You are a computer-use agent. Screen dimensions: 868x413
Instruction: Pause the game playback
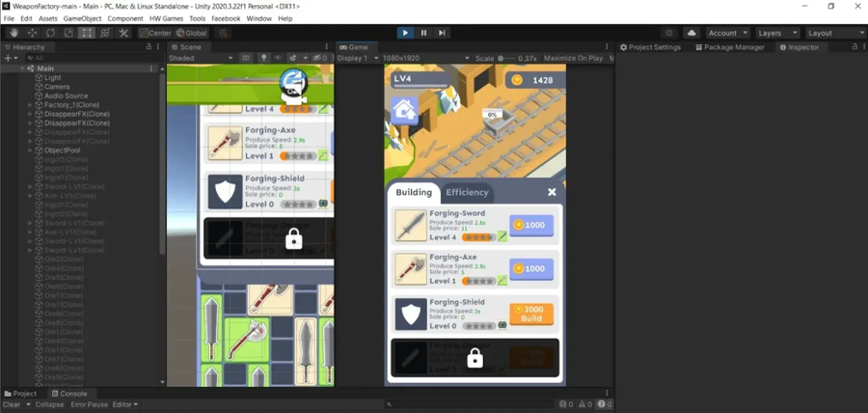pos(423,33)
